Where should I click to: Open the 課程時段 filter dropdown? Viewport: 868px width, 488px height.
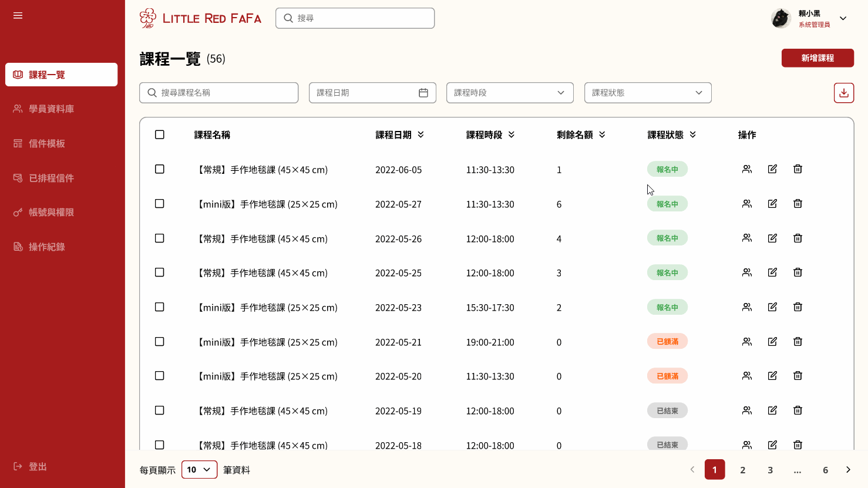pos(510,93)
